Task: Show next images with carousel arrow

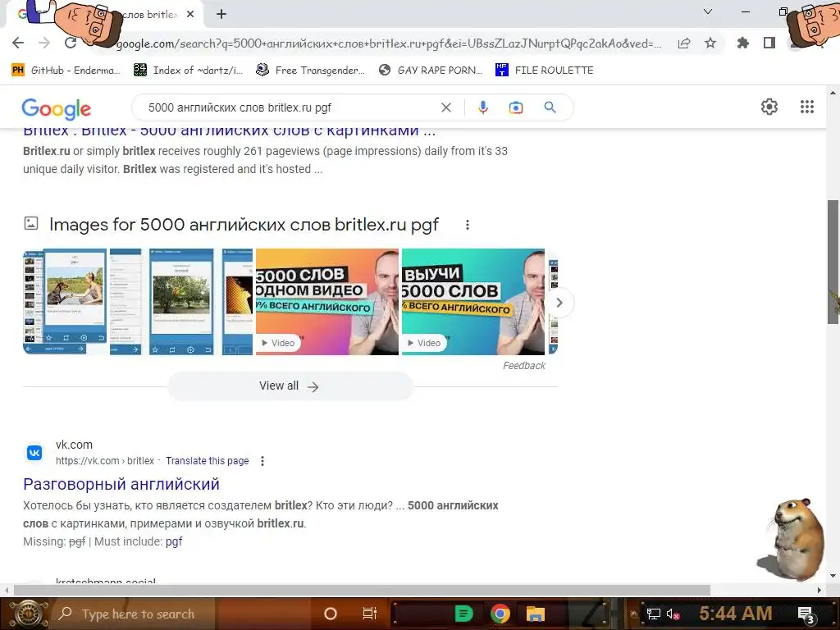Action: pos(559,303)
